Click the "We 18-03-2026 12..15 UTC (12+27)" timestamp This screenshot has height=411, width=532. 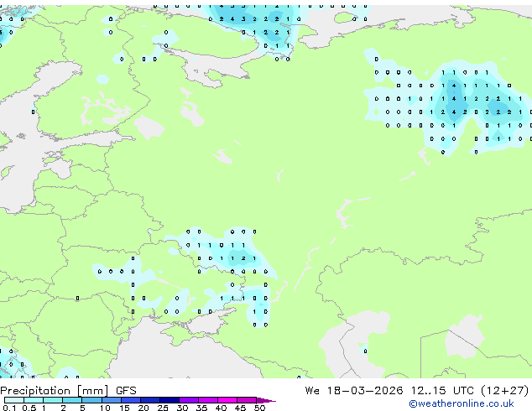(417, 391)
